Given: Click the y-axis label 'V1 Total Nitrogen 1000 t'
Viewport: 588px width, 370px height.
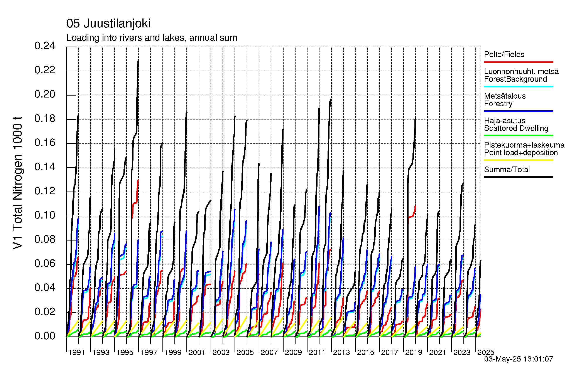Looking at the screenshot, I should pos(18,183).
